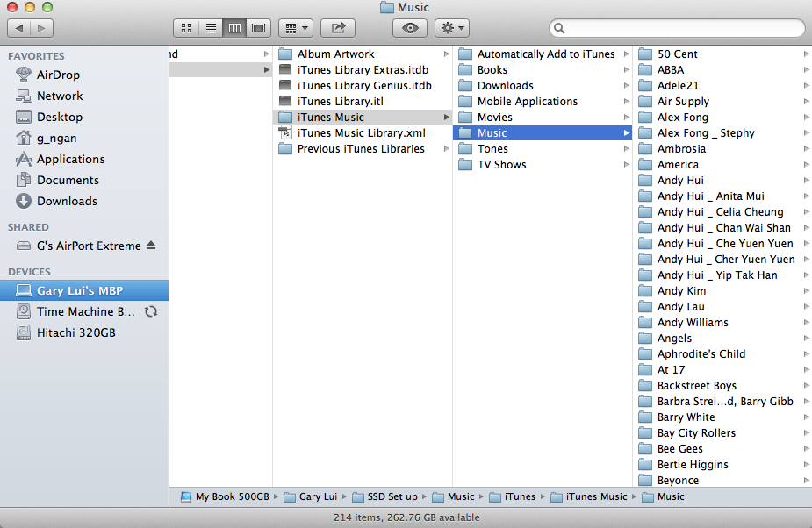Go forward with the right arrow button

coord(41,28)
